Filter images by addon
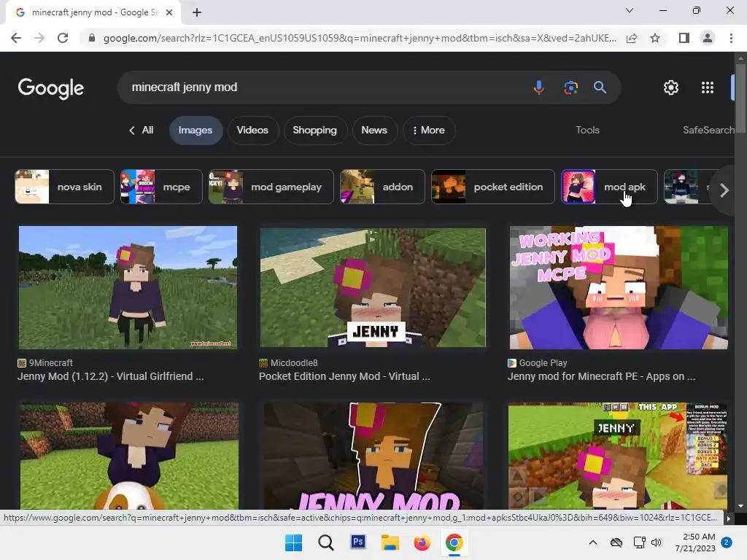 [382, 187]
